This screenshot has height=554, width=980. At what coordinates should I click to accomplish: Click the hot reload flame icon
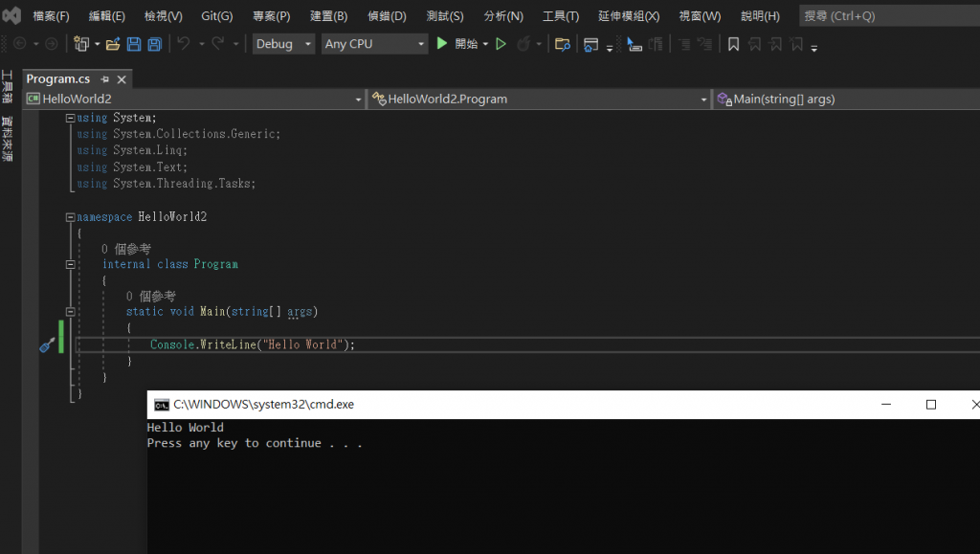pyautogui.click(x=523, y=44)
